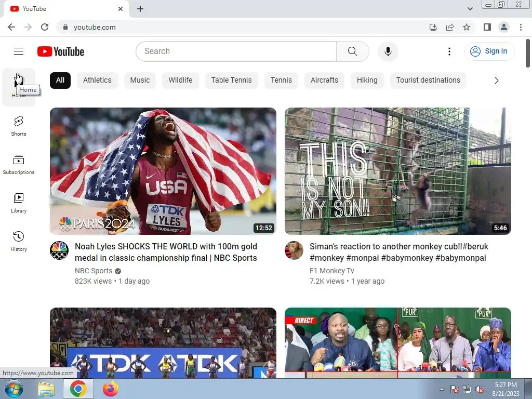Image resolution: width=532 pixels, height=399 pixels.
Task: Show next category chips arrow
Action: pyautogui.click(x=497, y=81)
